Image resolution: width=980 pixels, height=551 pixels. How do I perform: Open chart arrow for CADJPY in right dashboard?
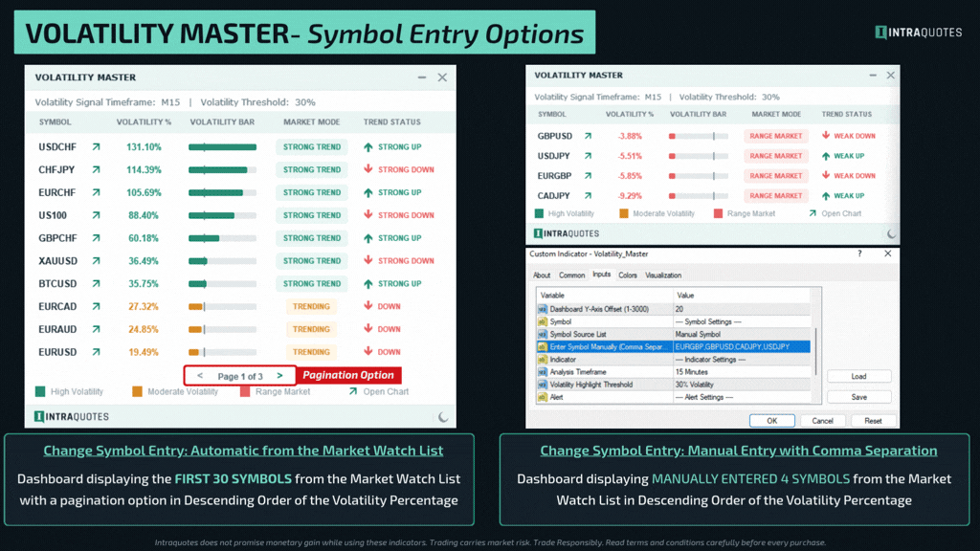(588, 195)
